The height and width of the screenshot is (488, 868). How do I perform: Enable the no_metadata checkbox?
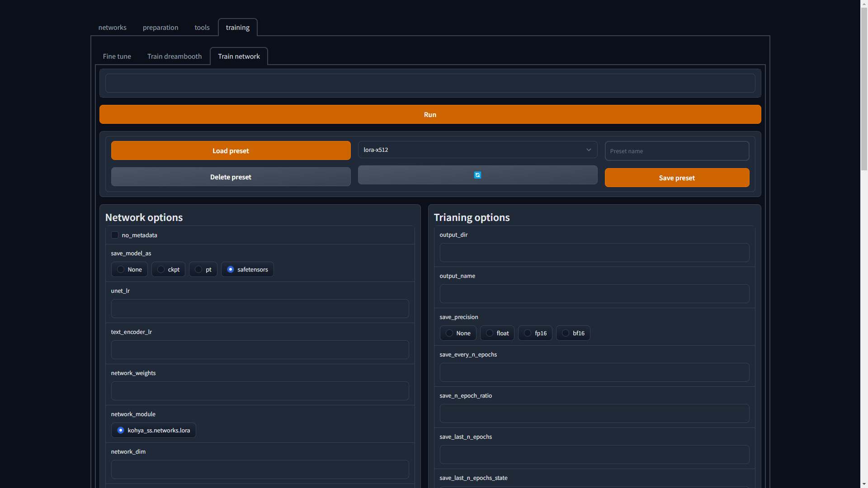[115, 235]
